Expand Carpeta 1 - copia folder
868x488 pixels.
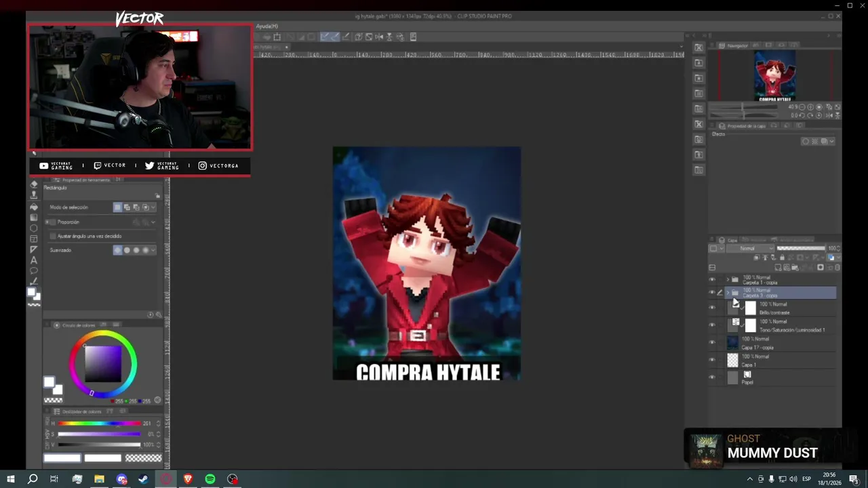click(728, 279)
